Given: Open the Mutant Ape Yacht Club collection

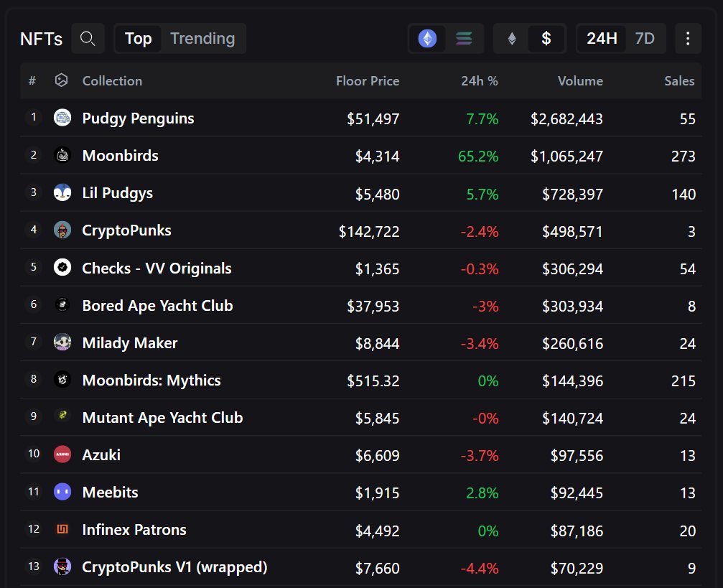Looking at the screenshot, I should (x=162, y=417).
